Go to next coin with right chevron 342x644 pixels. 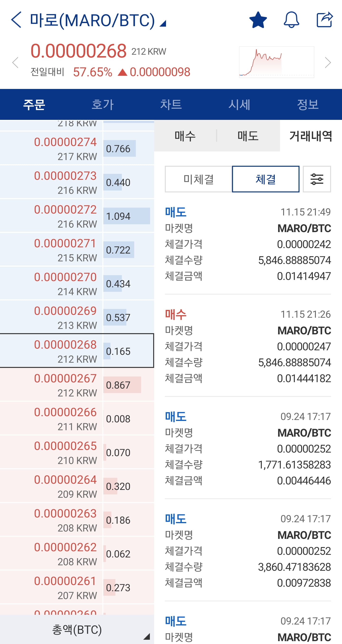328,62
